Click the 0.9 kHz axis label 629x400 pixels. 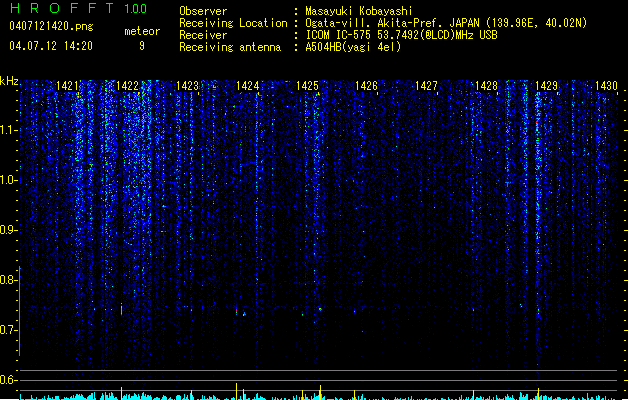pyautogui.click(x=8, y=230)
